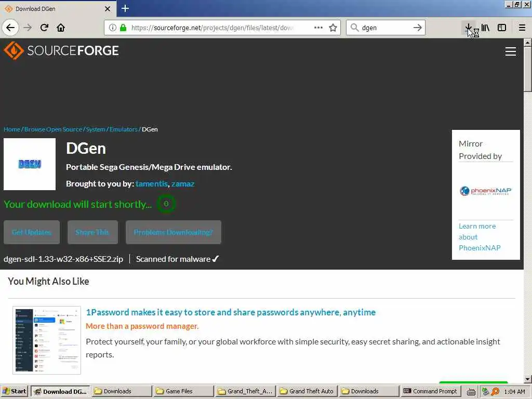Click the orange magnifier tray icon
Image resolution: width=532 pixels, height=399 pixels.
(x=495, y=392)
